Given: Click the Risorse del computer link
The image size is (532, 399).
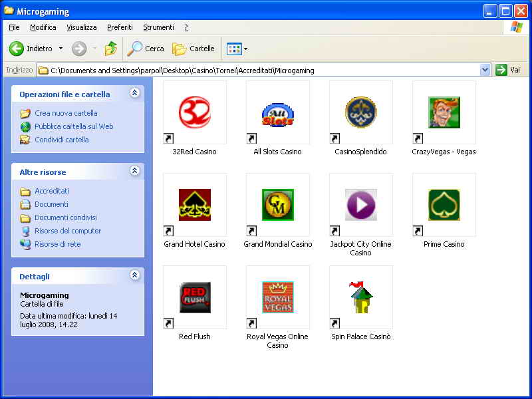Looking at the screenshot, I should pos(68,231).
